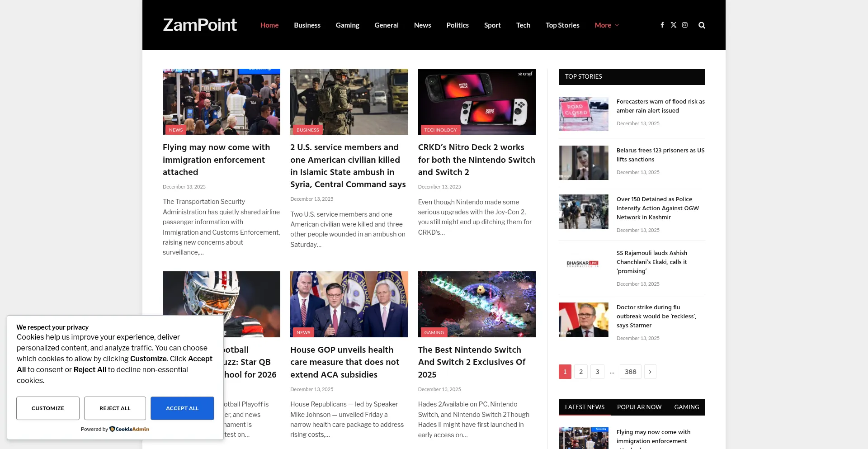Click the Technology category badge
Viewport: 868px width, 449px height.
coord(440,130)
